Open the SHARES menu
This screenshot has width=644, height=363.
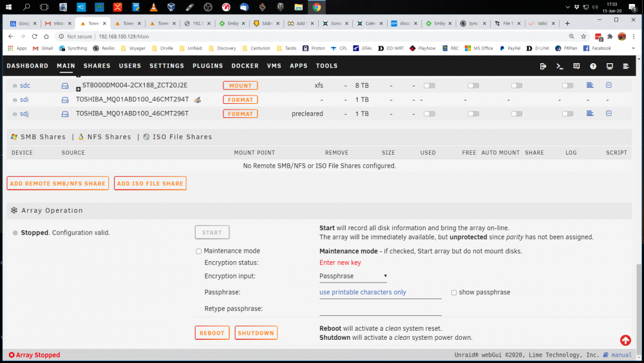[97, 66]
